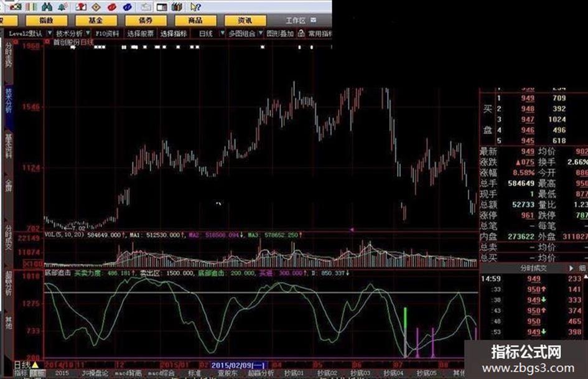Select the macd综合 indicator tab
Viewport: 588px width, 379px height.
tap(162, 373)
